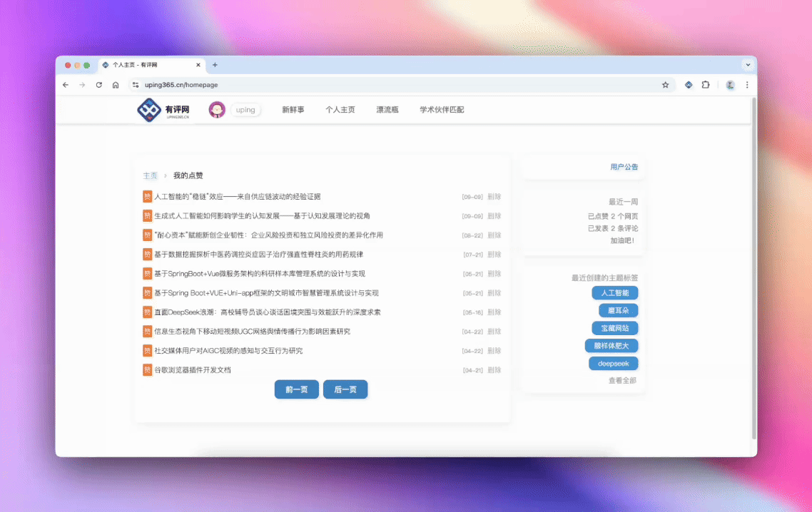Click the 有评网 extension icon in the toolbar
Screen dimensions: 812x512
[689, 85]
